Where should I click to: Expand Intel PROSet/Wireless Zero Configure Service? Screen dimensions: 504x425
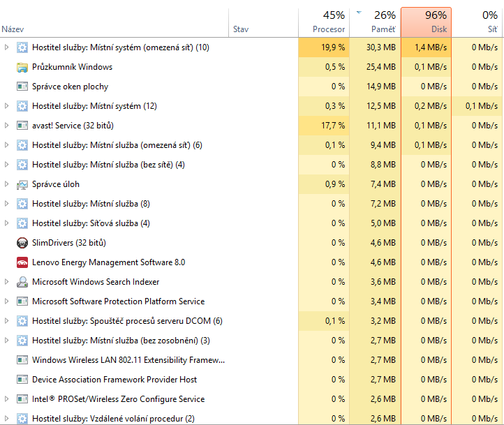(7, 399)
